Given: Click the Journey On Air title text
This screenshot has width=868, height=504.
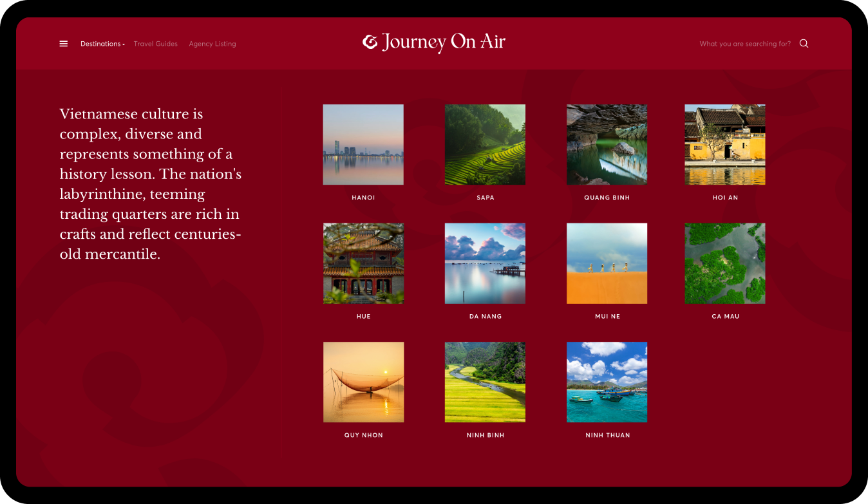Looking at the screenshot, I should [444, 42].
